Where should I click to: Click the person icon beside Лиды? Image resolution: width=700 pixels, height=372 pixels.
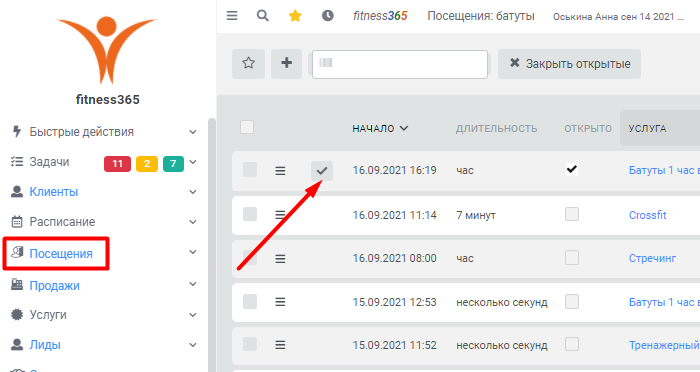[x=17, y=345]
